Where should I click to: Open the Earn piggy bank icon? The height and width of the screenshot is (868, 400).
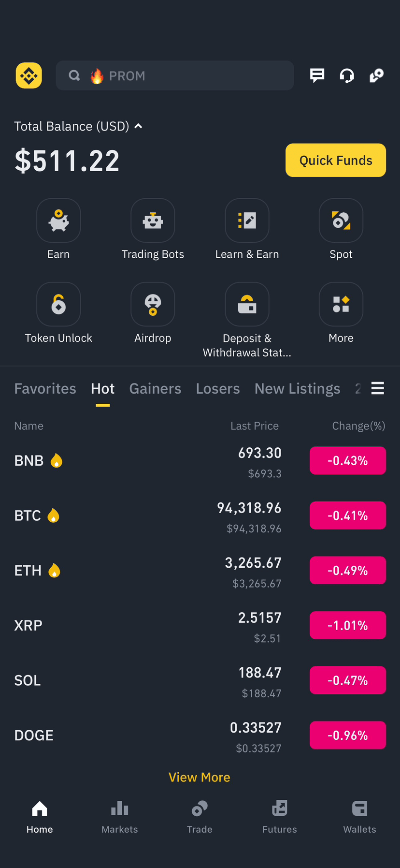(x=58, y=221)
